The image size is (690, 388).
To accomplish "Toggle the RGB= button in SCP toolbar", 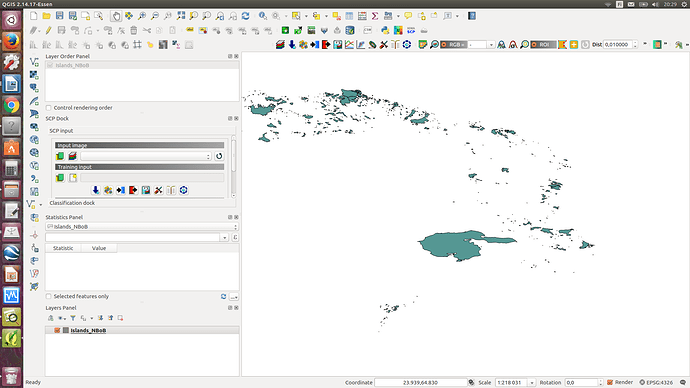I will 453,44.
